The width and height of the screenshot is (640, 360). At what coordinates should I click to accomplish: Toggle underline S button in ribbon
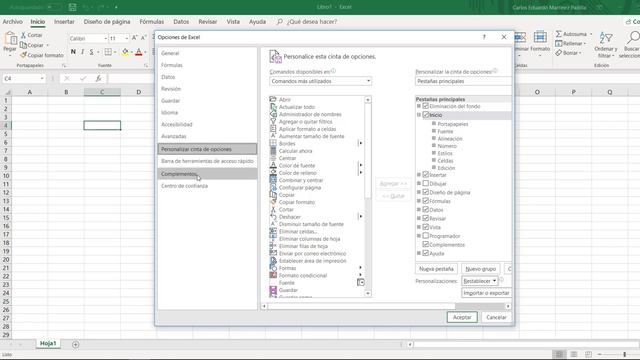(91, 52)
